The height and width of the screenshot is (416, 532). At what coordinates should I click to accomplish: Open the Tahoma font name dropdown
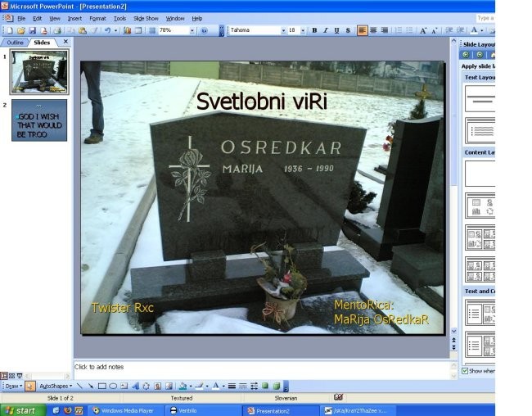(283, 30)
